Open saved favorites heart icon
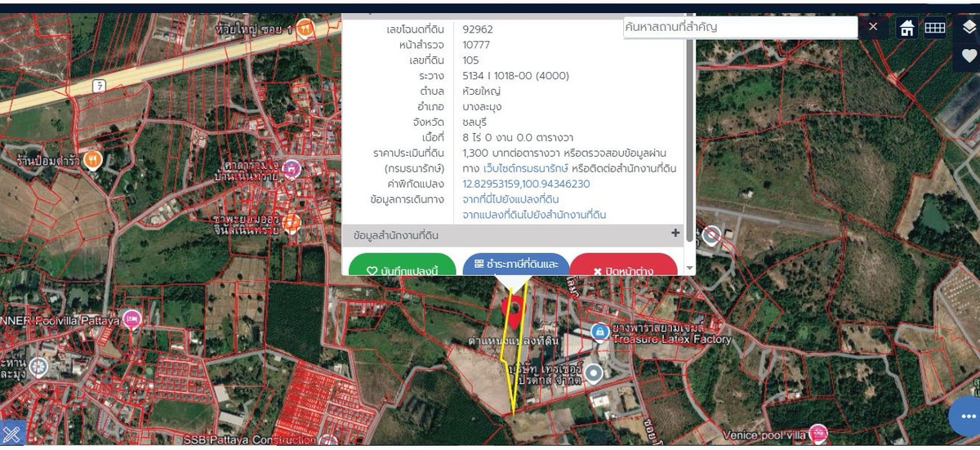 click(969, 56)
